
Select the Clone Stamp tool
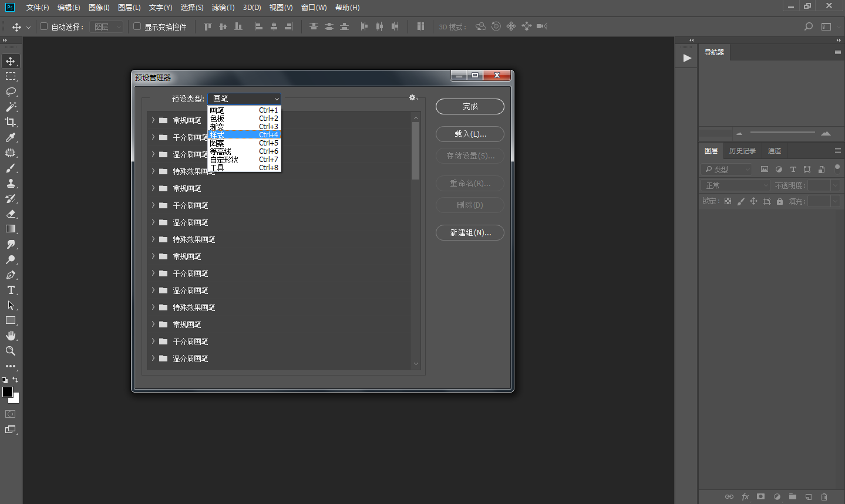pyautogui.click(x=11, y=183)
